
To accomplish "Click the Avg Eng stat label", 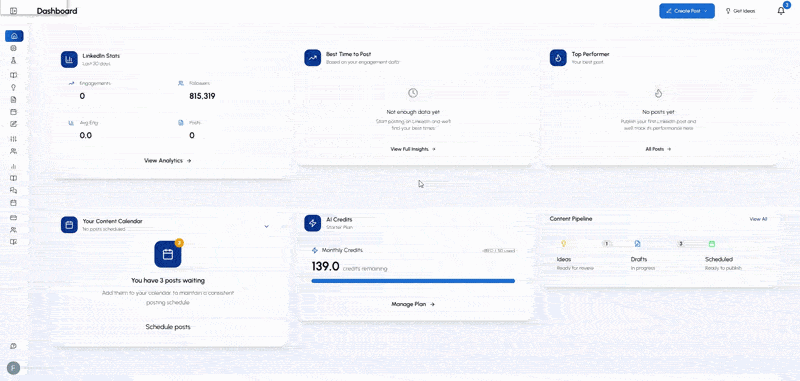I will (89, 123).
